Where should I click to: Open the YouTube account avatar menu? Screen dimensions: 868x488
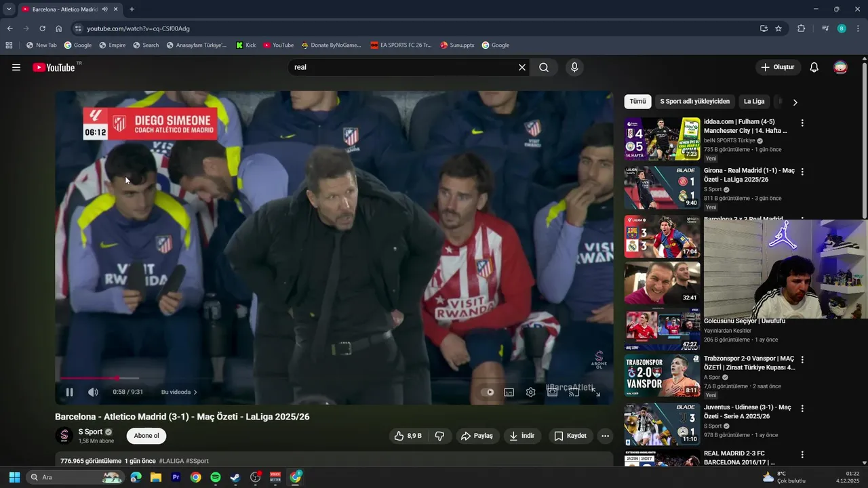click(840, 67)
